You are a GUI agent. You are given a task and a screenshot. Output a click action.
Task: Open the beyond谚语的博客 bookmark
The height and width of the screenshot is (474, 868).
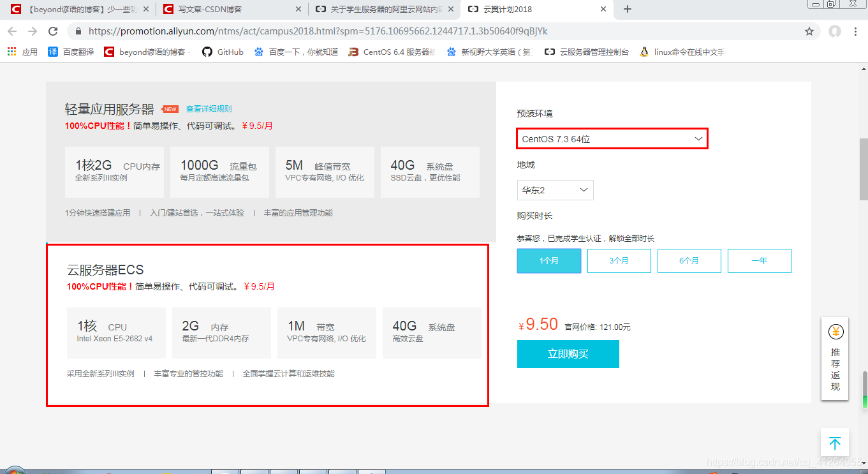tap(147, 52)
